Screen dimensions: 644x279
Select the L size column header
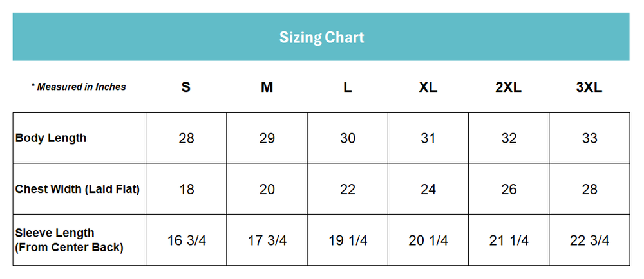[x=348, y=87]
